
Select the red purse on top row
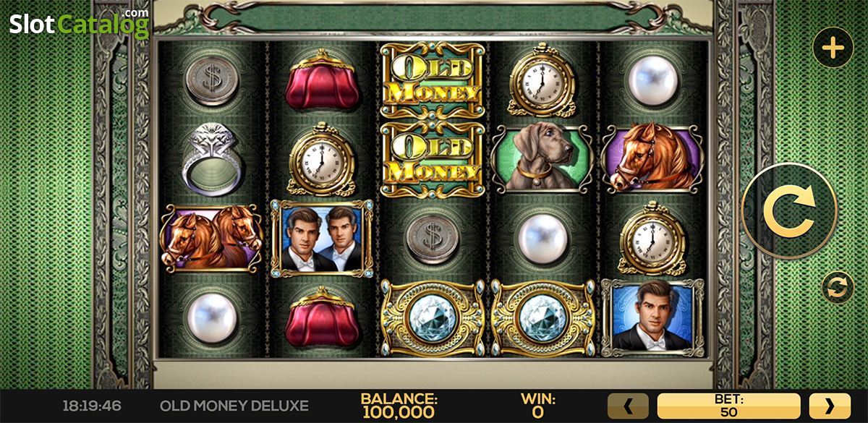click(x=322, y=80)
